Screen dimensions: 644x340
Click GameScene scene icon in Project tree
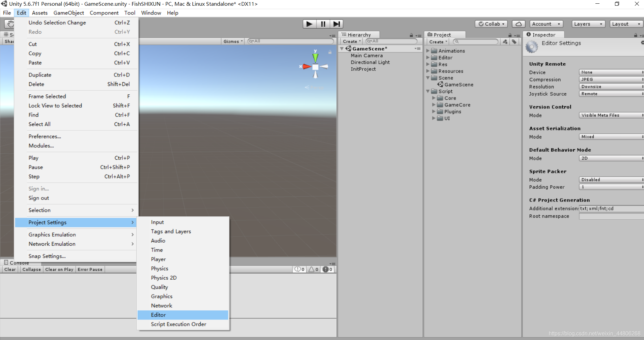(440, 84)
